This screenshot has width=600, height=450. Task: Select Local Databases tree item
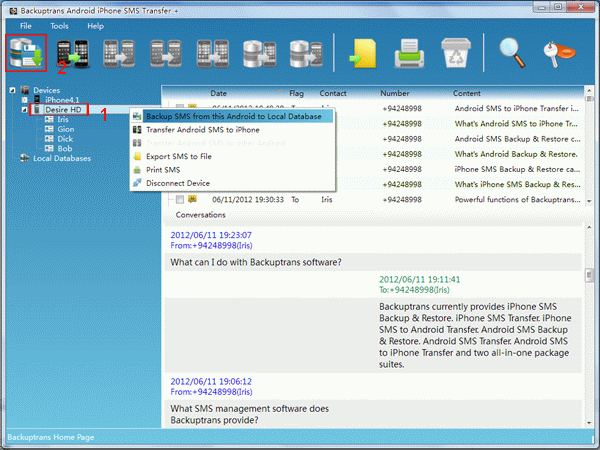(62, 158)
